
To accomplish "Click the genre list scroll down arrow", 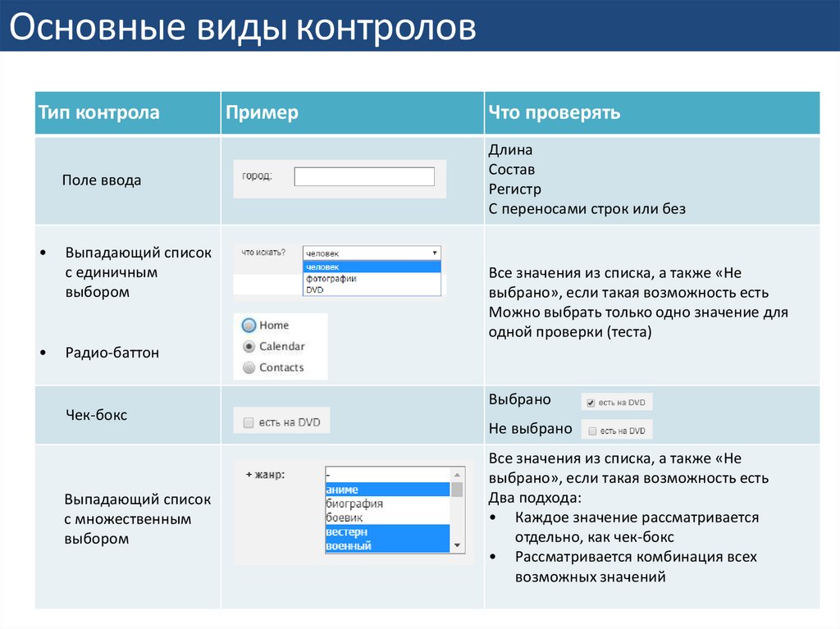I will pyautogui.click(x=457, y=545).
